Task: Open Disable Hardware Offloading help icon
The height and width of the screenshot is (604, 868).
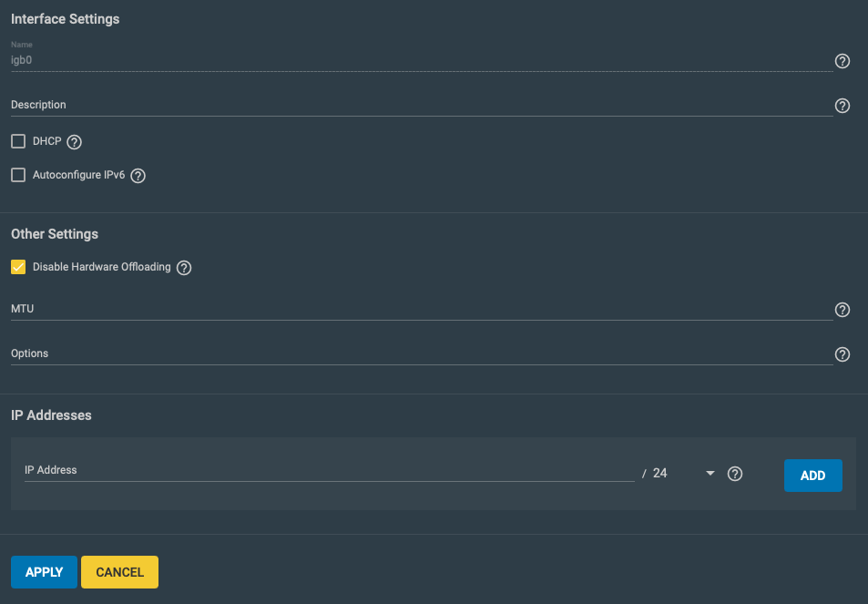Action: (x=184, y=268)
